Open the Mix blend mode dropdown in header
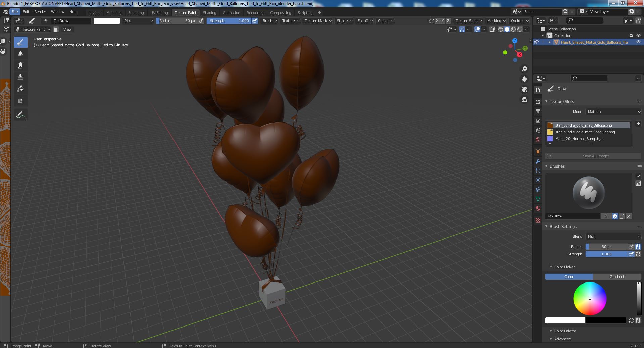644x348 pixels. [x=138, y=21]
